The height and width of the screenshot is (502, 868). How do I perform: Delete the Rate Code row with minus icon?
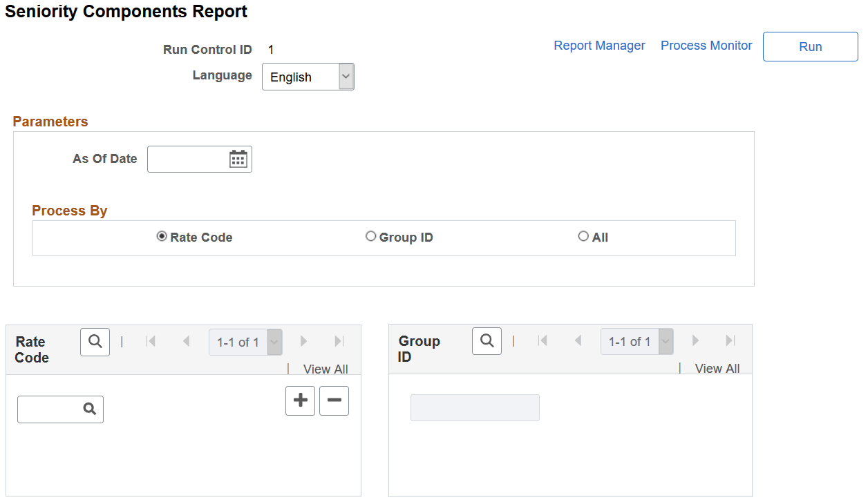pyautogui.click(x=334, y=400)
